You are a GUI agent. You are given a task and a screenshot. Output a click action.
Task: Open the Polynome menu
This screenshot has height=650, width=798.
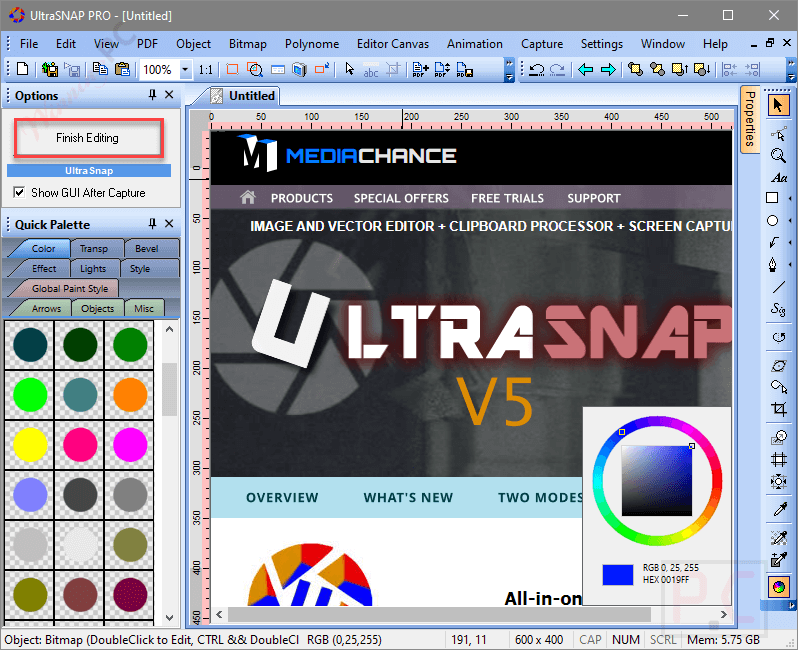pos(312,44)
